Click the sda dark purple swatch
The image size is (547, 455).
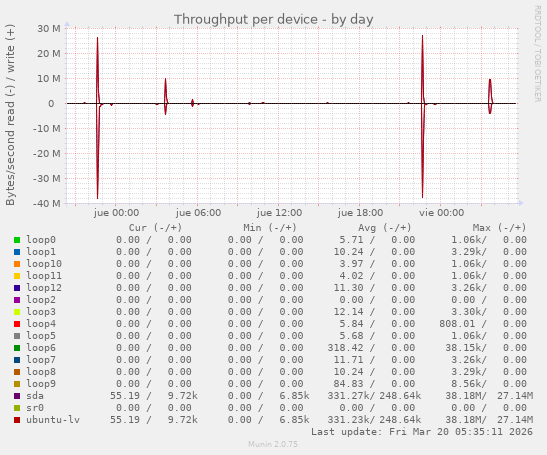[17, 396]
